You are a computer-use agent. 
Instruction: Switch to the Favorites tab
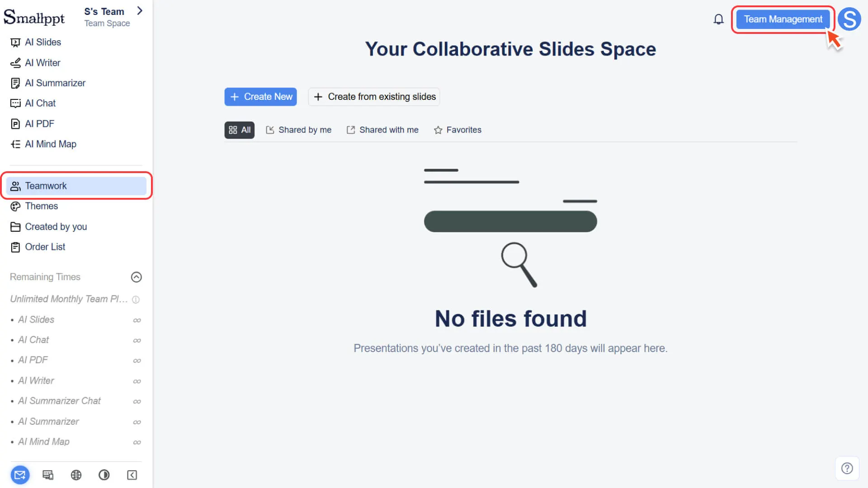tap(458, 130)
